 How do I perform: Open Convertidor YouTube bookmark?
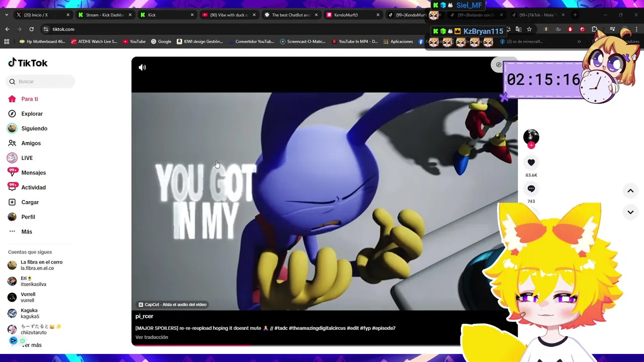point(251,42)
